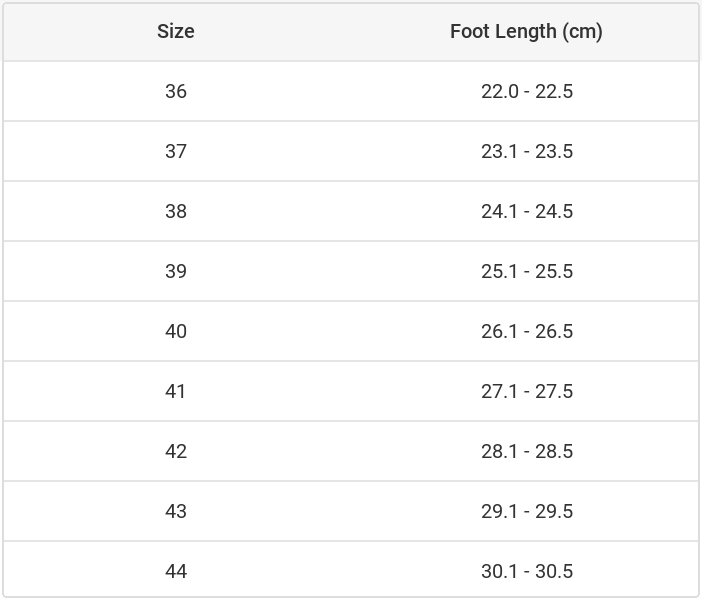Click the 27.1 - 27.5 foot length
Screen dimensions: 702x600
coord(526,391)
